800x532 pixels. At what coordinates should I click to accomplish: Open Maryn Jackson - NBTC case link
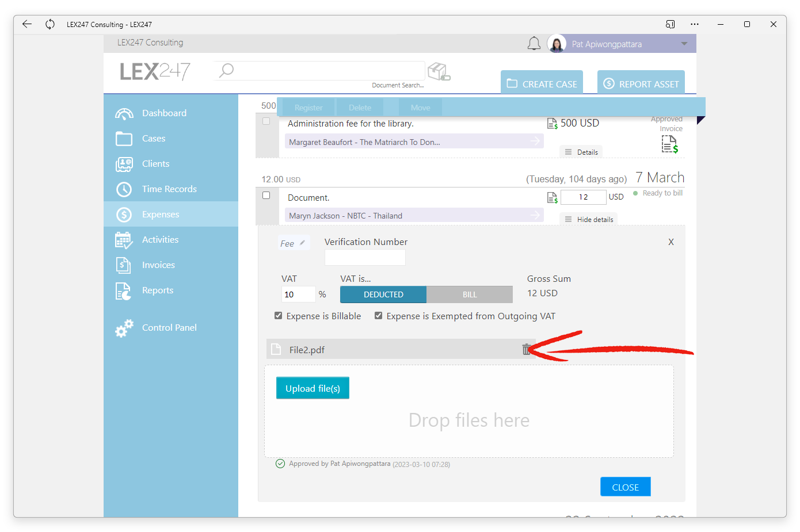click(x=414, y=216)
